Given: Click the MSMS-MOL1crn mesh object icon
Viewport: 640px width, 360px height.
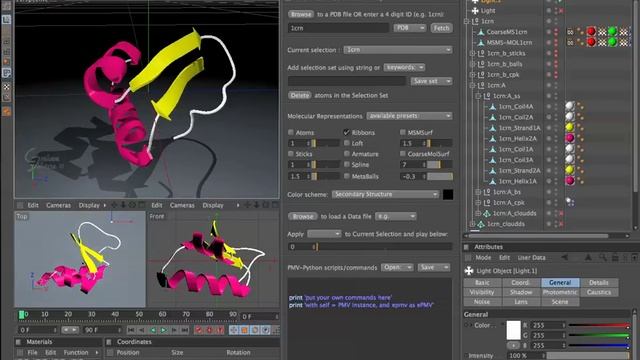Looking at the screenshot, I should coord(481,42).
